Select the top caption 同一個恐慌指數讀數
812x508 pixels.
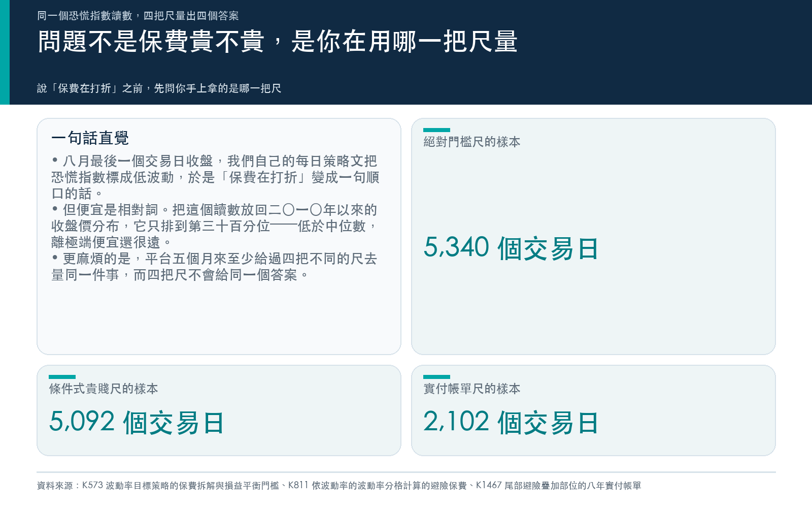click(x=138, y=16)
